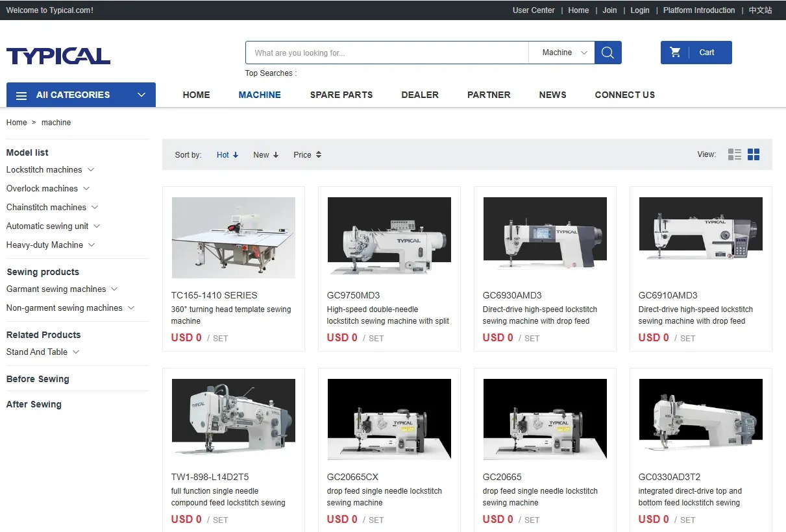The height and width of the screenshot is (532, 786).
Task: Open GC9750MD3 sewing machine image
Action: [389, 237]
